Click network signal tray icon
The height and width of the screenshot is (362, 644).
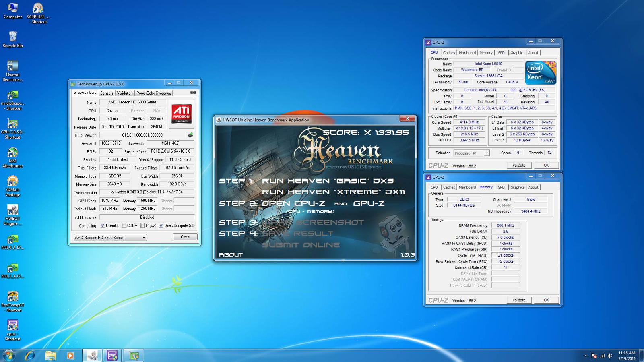point(602,356)
